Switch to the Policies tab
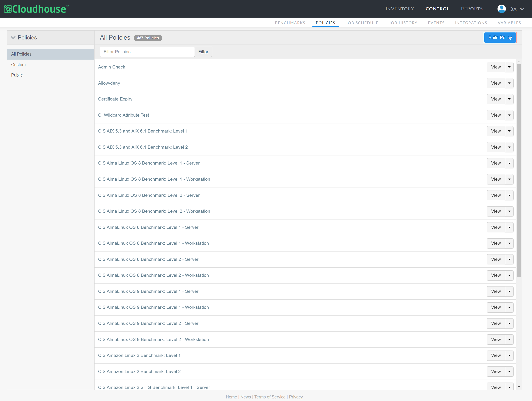This screenshot has height=401, width=532. tap(325, 23)
